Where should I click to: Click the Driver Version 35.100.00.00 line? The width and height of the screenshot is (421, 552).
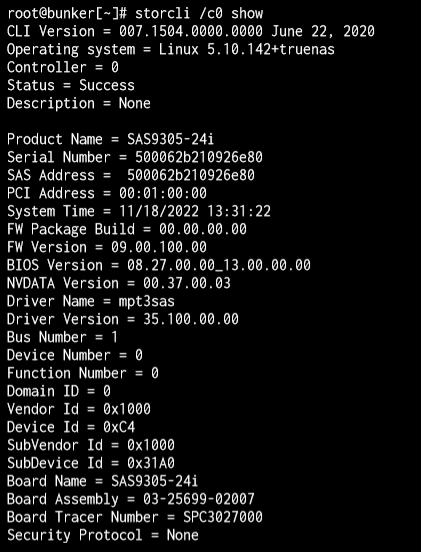(x=123, y=319)
